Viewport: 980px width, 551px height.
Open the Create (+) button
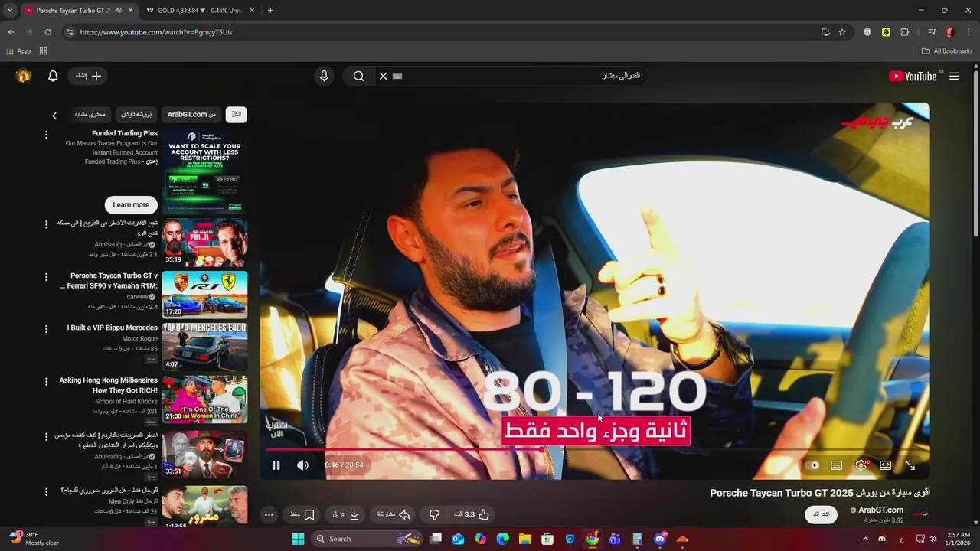88,76
